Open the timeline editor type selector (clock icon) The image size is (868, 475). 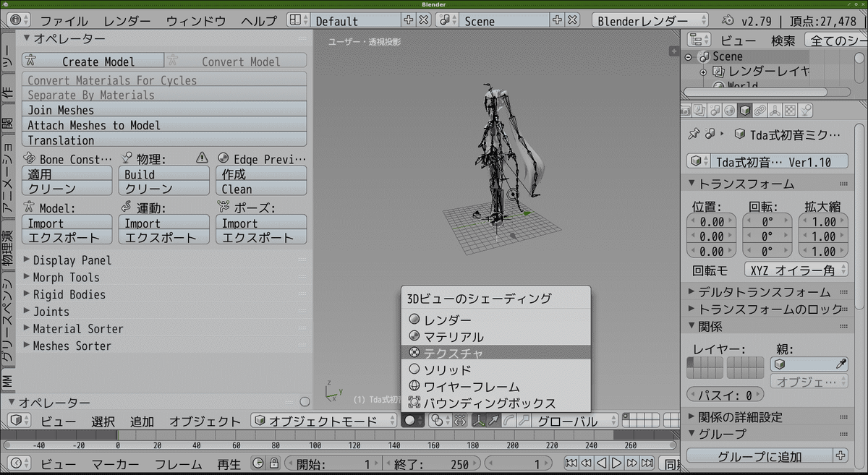pyautogui.click(x=20, y=463)
